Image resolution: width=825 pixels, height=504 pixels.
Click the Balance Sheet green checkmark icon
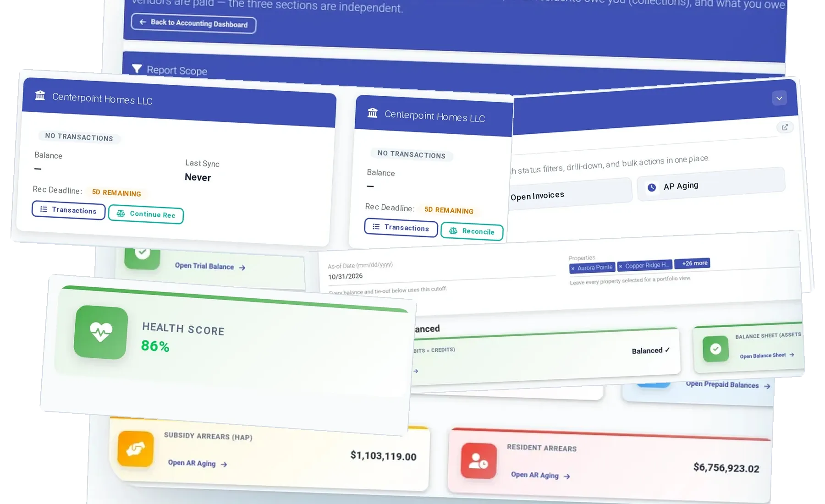[715, 349]
